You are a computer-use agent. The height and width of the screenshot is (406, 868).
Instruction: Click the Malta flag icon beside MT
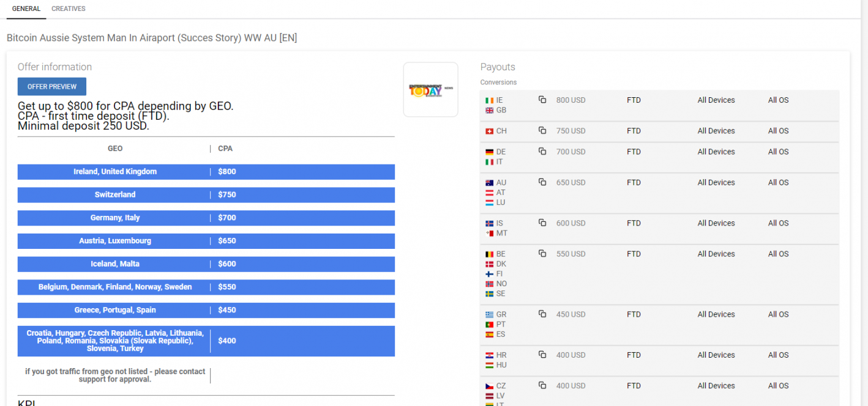(x=489, y=234)
